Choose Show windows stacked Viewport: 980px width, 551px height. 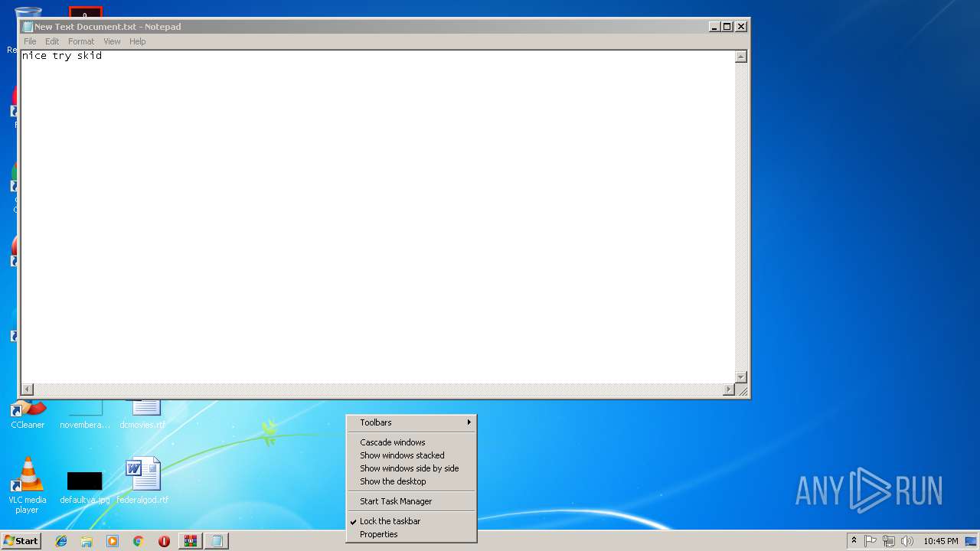point(411,455)
